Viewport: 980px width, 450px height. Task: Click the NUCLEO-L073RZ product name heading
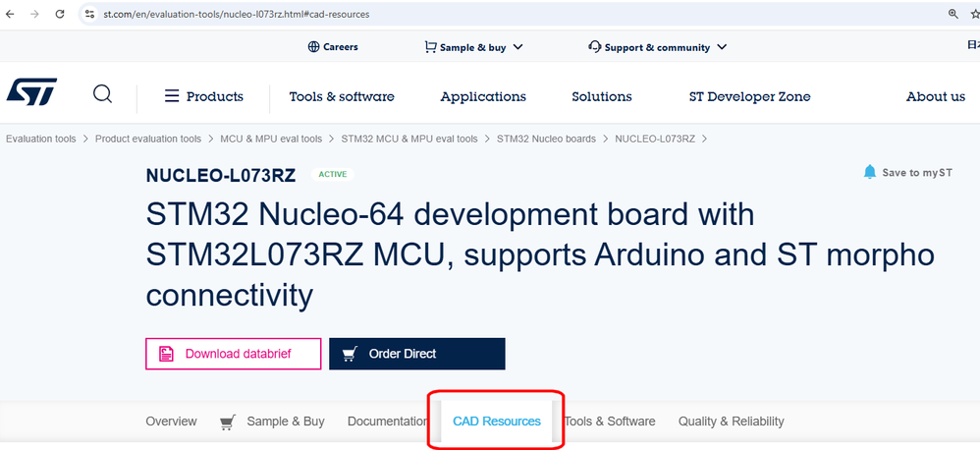[221, 176]
